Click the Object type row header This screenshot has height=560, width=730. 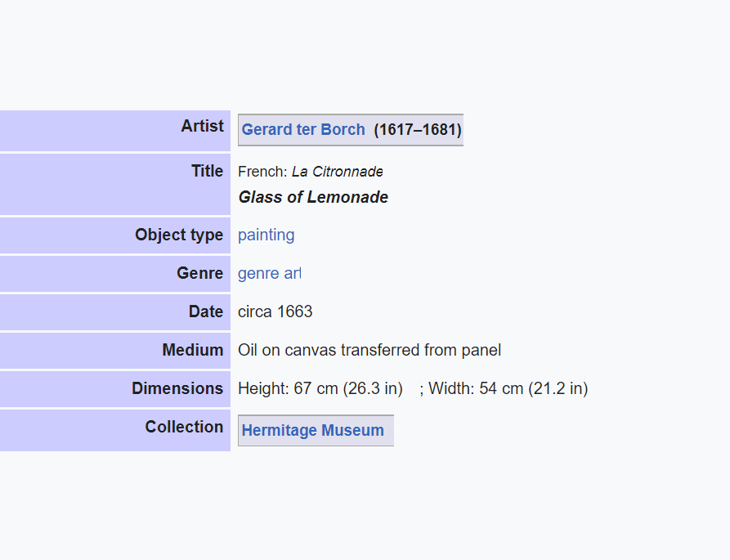(115, 235)
